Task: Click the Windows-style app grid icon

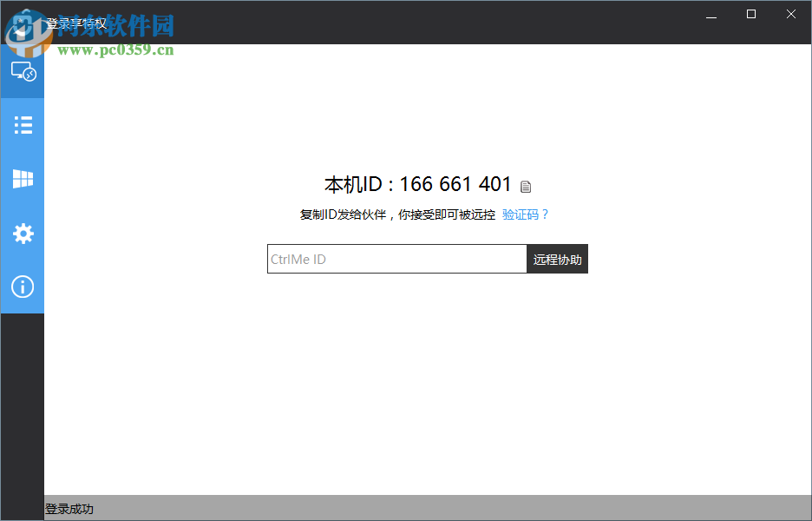Action: (23, 179)
